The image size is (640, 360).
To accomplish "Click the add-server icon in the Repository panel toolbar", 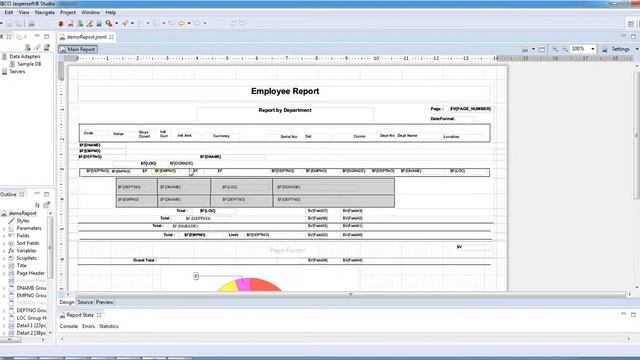I will tap(47, 48).
